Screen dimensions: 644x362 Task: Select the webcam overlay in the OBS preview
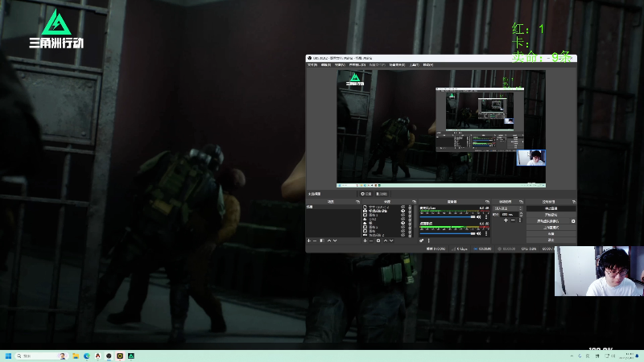coord(531,158)
